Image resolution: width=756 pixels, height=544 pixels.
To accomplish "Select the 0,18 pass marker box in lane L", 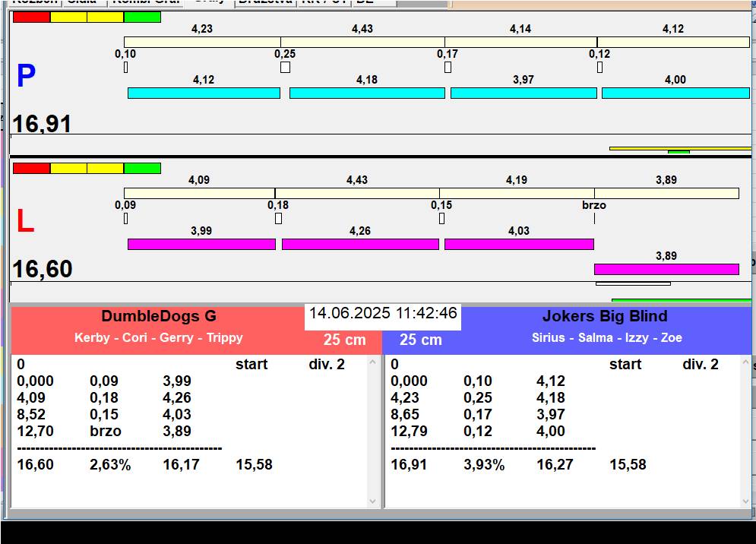I will (278, 219).
